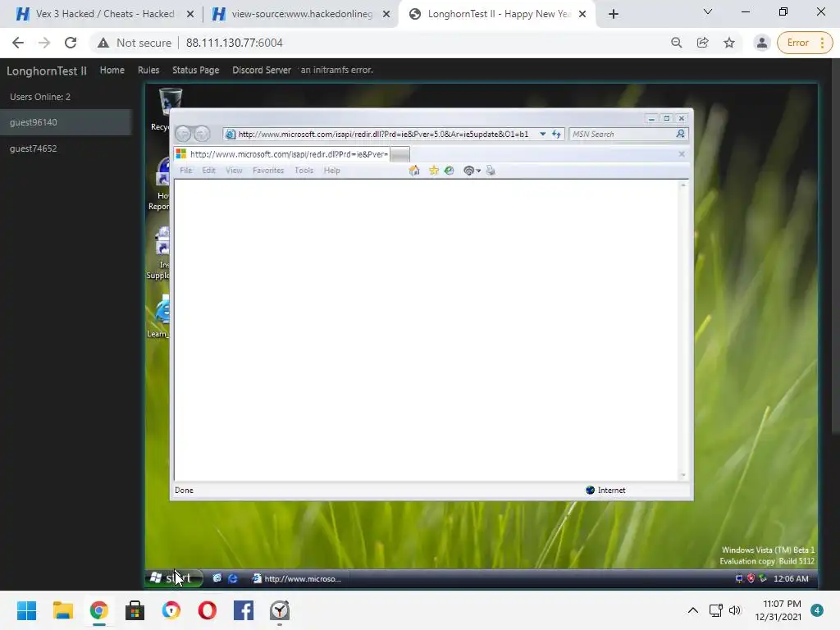Open the Status Page link
840x630 pixels.
(195, 71)
